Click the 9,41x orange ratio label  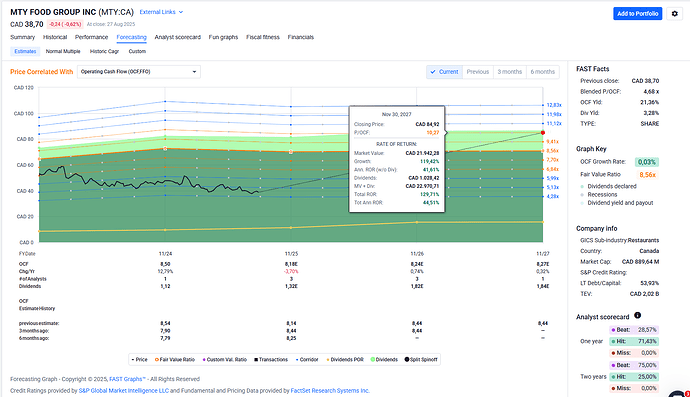point(552,142)
